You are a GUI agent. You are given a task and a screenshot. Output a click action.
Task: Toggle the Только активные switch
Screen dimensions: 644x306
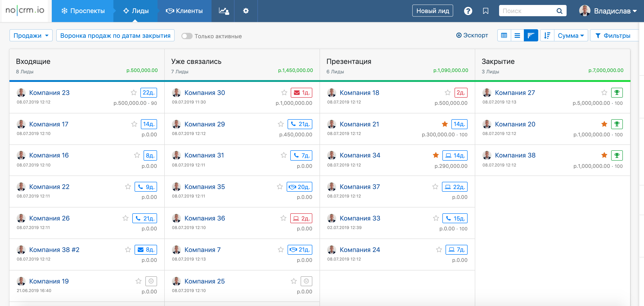tap(187, 36)
